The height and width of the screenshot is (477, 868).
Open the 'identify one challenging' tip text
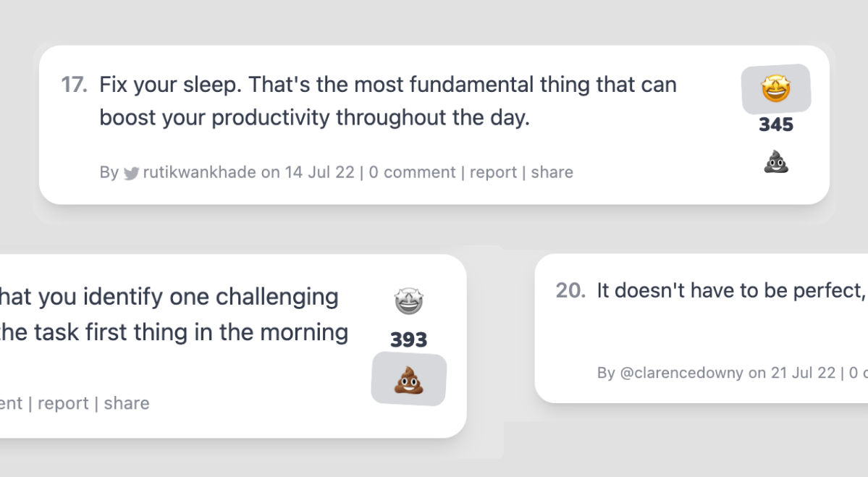point(174,314)
